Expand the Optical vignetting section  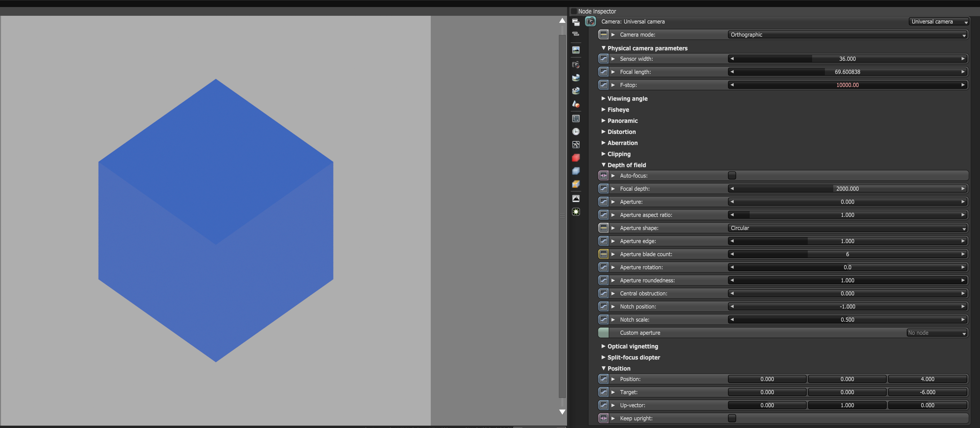pyautogui.click(x=632, y=346)
